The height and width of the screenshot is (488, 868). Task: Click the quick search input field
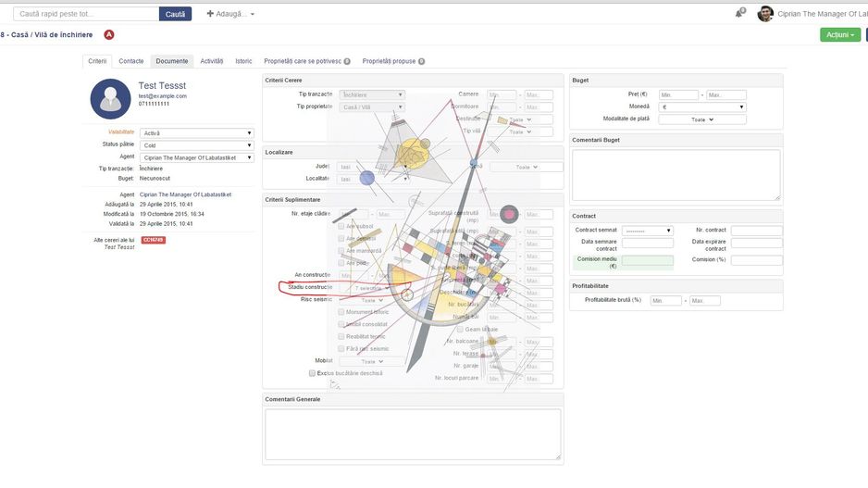coord(86,14)
